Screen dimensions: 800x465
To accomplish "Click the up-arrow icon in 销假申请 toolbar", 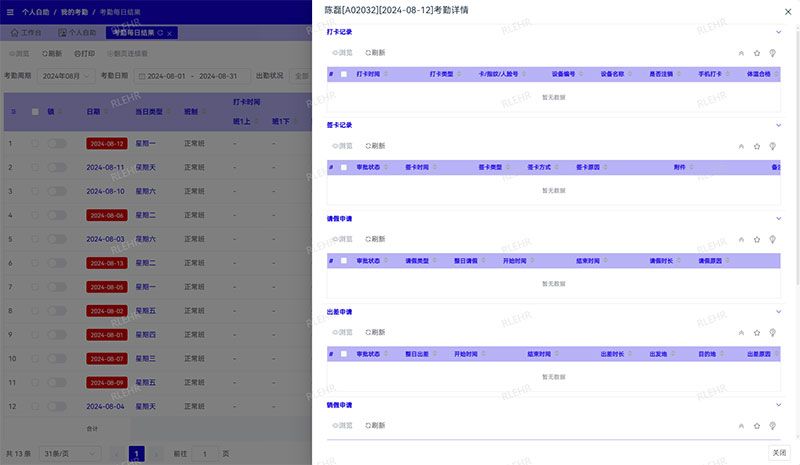I will pos(741,426).
